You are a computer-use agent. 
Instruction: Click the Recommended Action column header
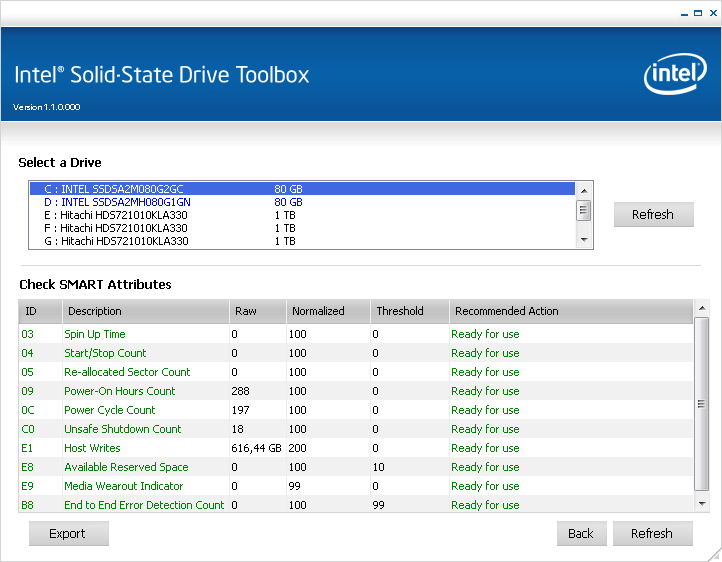point(570,311)
